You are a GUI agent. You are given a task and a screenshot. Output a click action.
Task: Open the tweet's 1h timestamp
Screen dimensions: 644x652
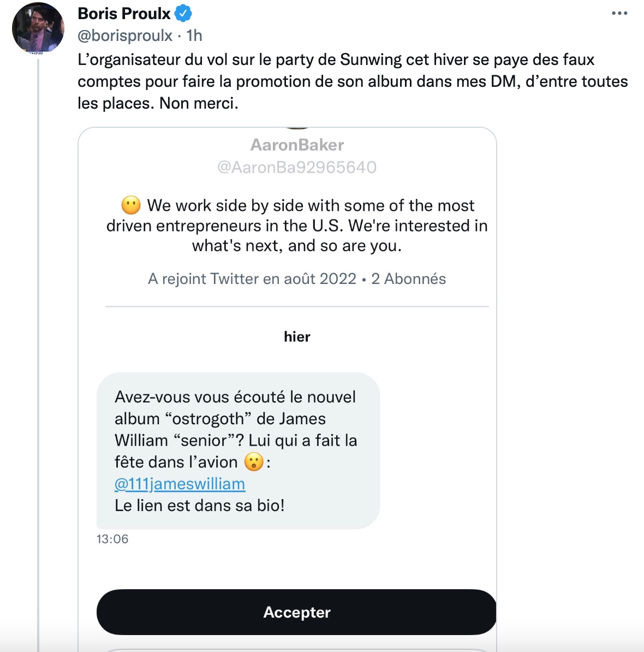[x=194, y=35]
